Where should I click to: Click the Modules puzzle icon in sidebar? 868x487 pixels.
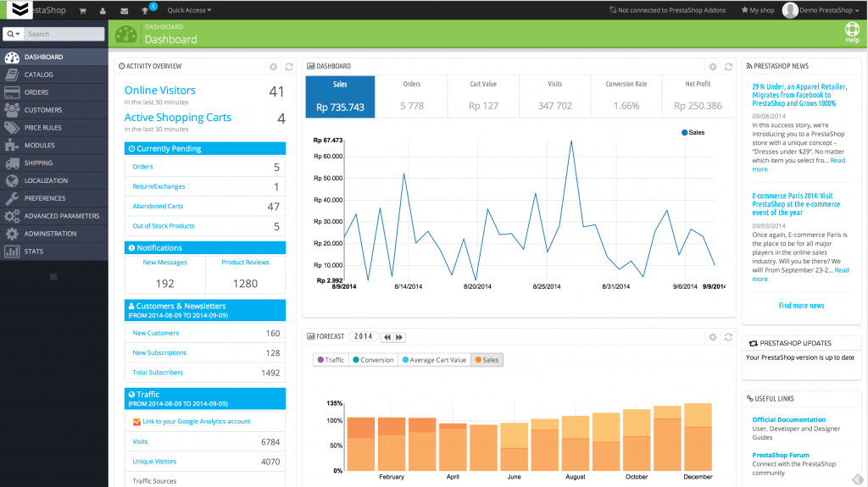tap(12, 146)
